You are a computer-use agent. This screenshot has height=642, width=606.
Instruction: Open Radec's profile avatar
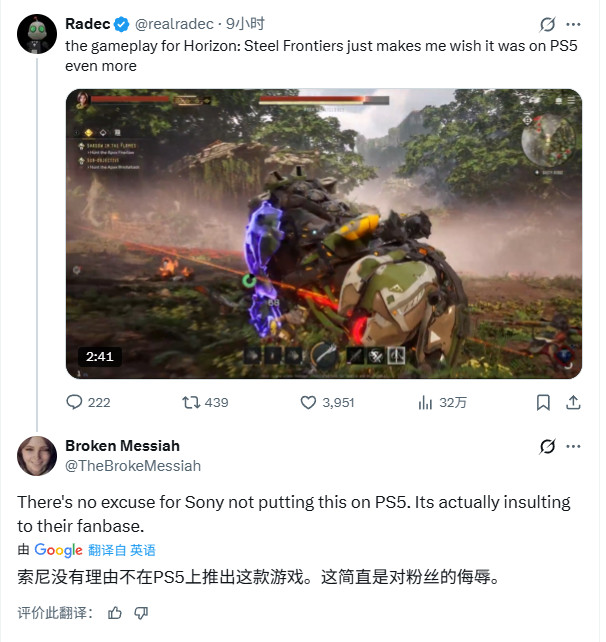pyautogui.click(x=37, y=33)
